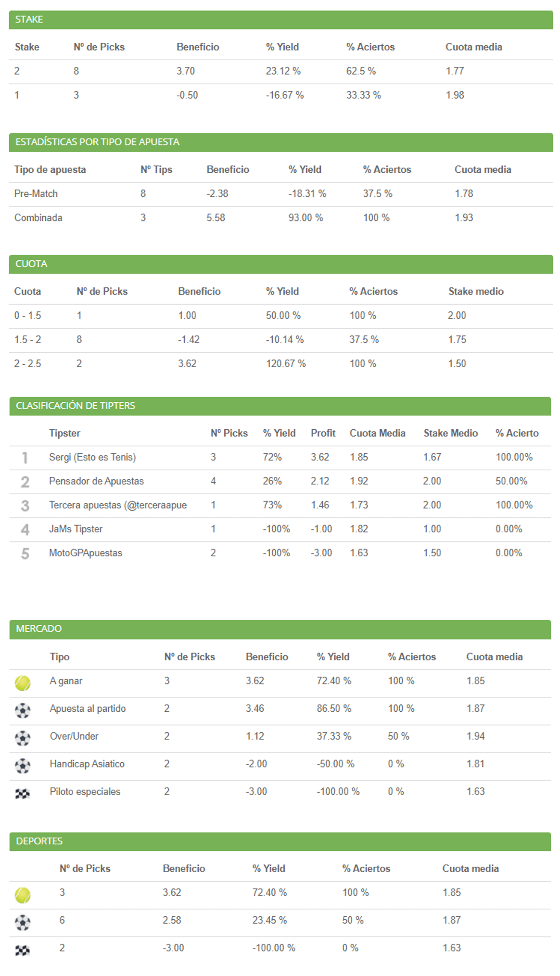Click the soccer ball icon in the Deportes table

(x=23, y=923)
